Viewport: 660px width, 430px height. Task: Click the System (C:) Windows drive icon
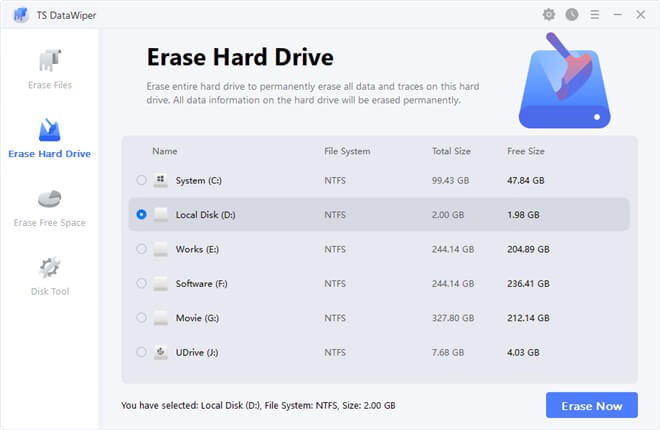[x=161, y=180]
